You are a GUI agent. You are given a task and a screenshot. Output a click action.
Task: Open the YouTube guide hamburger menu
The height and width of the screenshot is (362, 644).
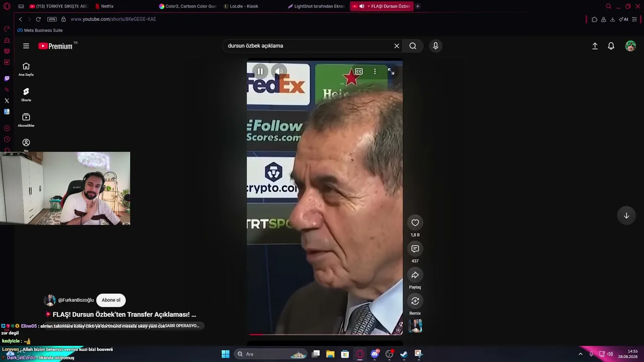click(x=26, y=46)
